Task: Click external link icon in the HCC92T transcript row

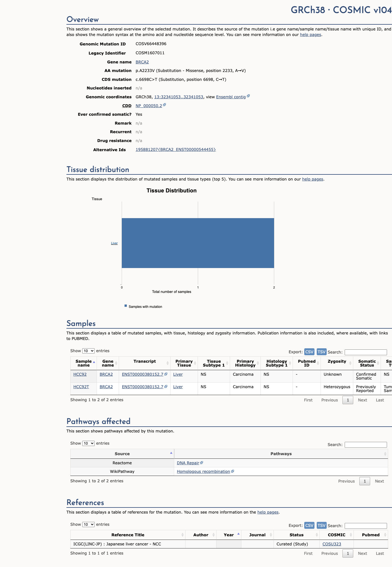Action: [x=166, y=386]
